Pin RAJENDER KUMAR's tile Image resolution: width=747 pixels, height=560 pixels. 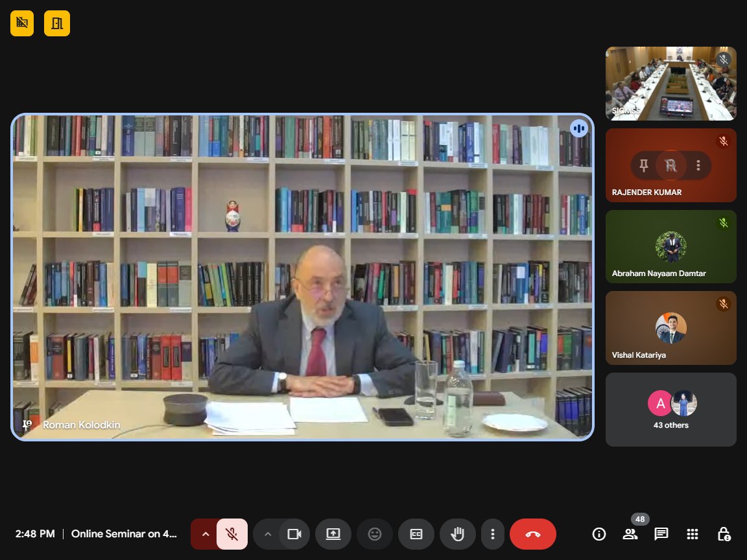[x=644, y=165]
